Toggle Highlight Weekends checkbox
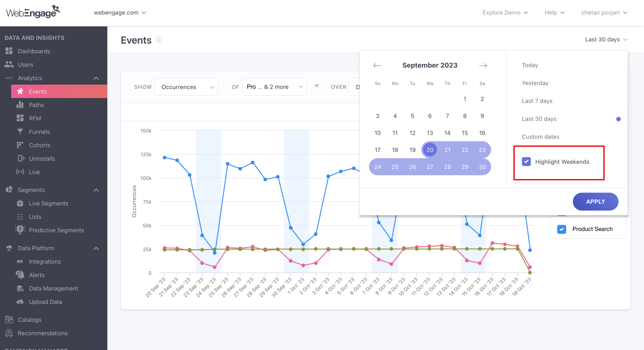Screen dimensions: 644x350 [x=526, y=162]
